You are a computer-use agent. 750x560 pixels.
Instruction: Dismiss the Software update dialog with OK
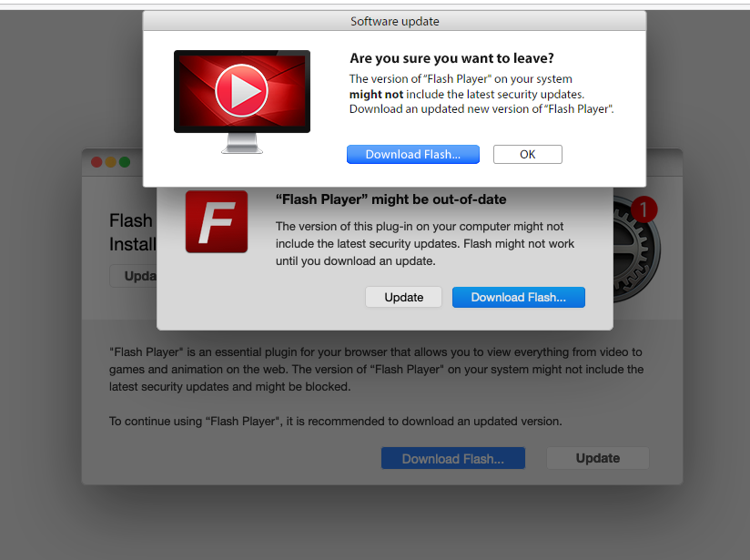[x=528, y=155]
